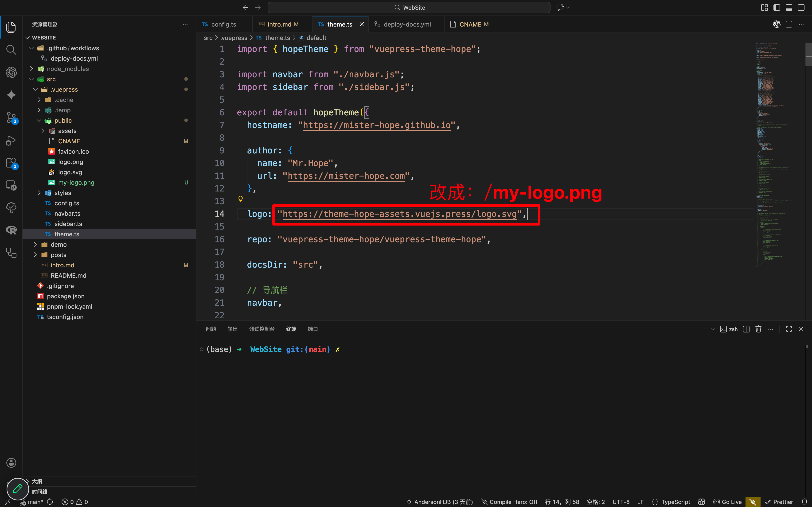
Task: Switch to the CNAME editor tab
Action: coord(473,24)
